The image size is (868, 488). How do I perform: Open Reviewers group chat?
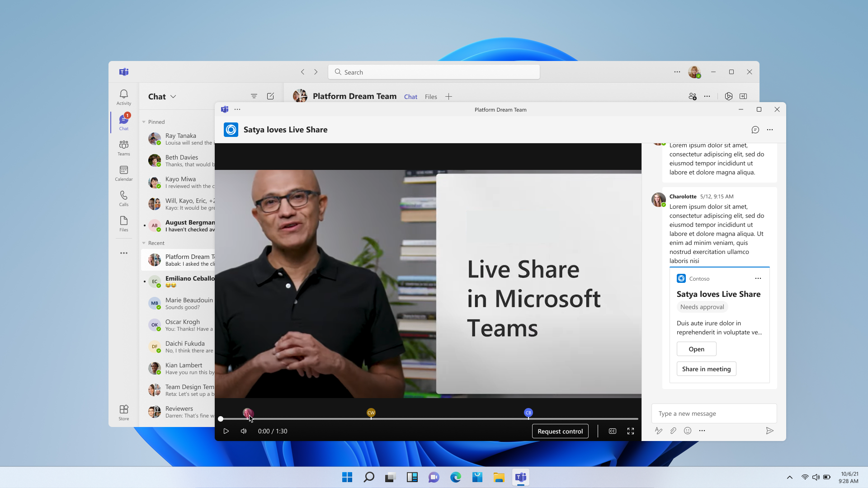click(x=178, y=412)
